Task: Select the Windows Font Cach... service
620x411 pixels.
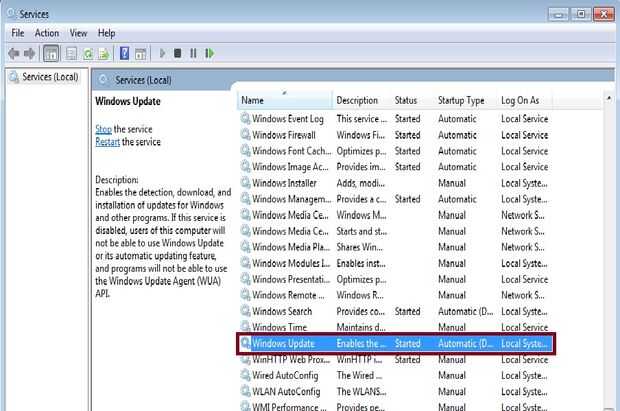Action: 396,151
